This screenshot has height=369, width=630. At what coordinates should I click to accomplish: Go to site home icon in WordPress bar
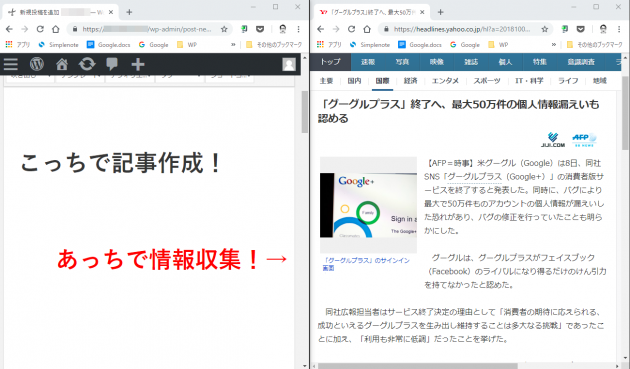(x=62, y=64)
